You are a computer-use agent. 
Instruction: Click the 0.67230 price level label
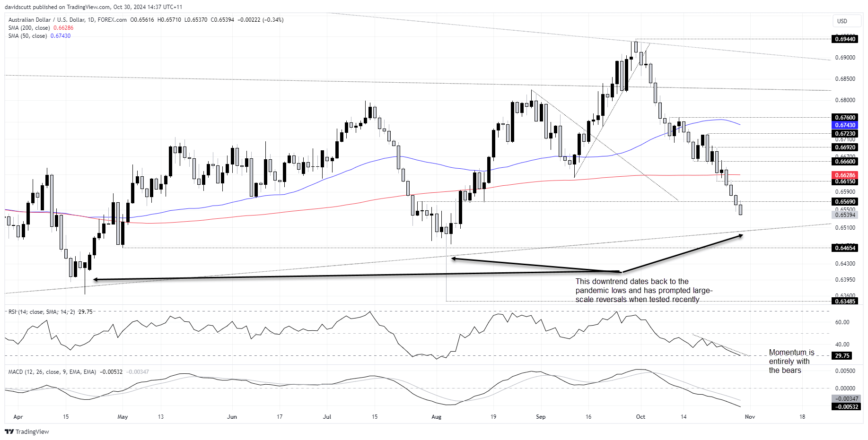tap(845, 134)
